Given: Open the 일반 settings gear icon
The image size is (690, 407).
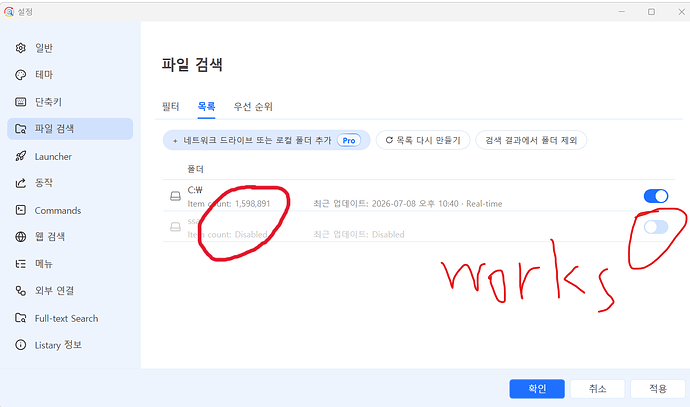Looking at the screenshot, I should pos(21,48).
